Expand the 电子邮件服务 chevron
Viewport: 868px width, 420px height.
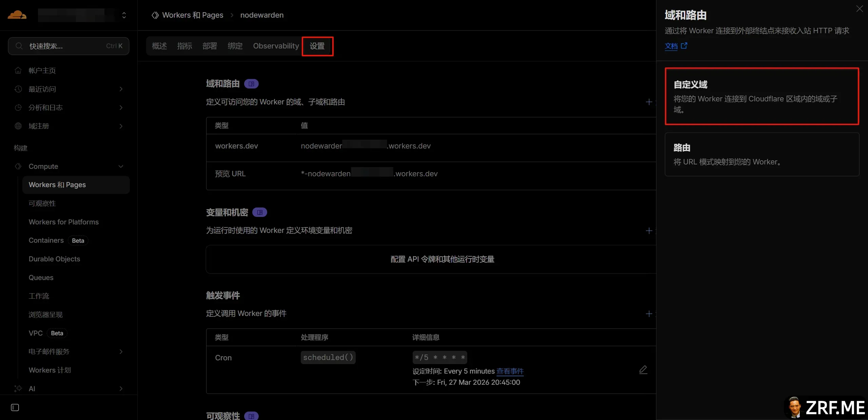click(x=121, y=352)
